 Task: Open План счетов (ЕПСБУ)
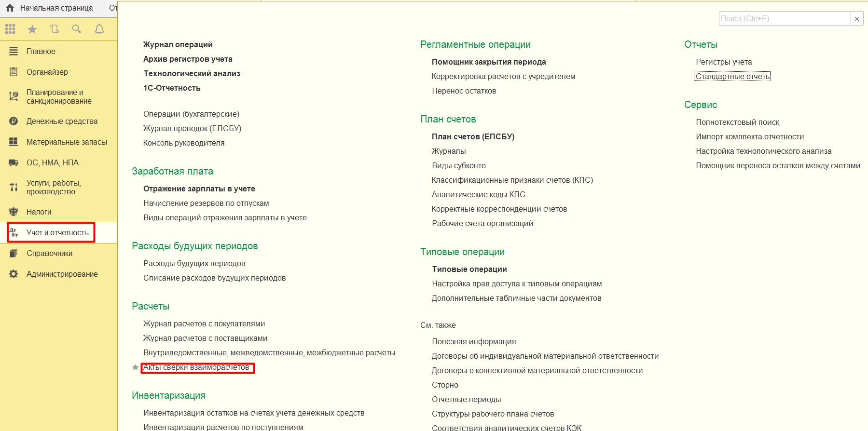click(473, 136)
